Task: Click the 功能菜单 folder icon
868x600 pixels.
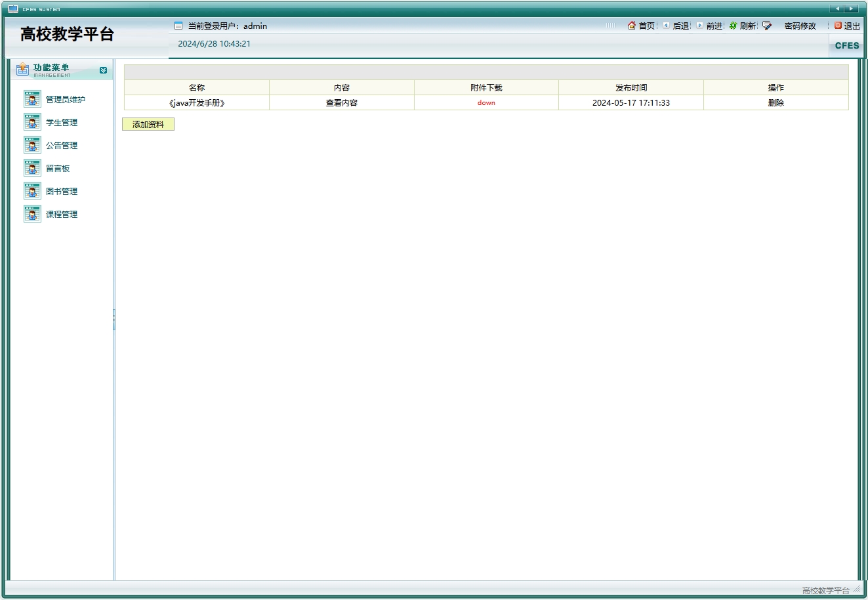Action: (x=22, y=69)
